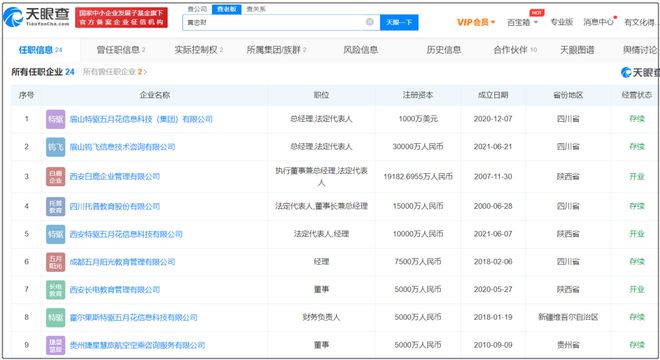The height and width of the screenshot is (360, 660).
Task: Select the date 2010-09-09
Action: click(493, 345)
